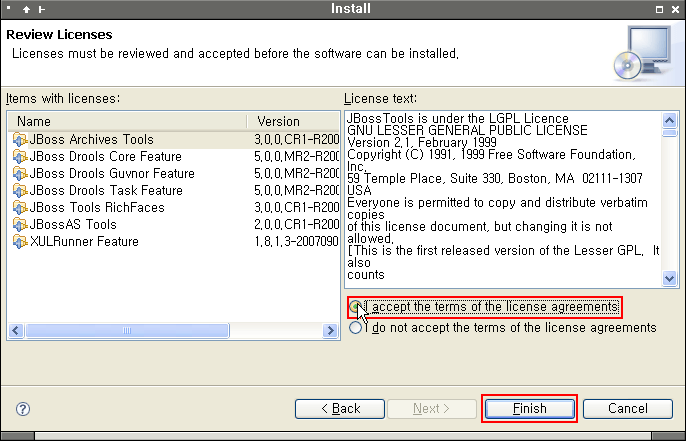
Task: Click the items list right scroll arrow
Action: [330, 330]
